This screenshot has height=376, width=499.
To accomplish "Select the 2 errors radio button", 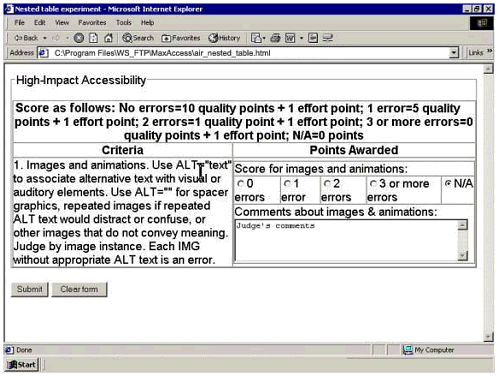I will click(327, 184).
